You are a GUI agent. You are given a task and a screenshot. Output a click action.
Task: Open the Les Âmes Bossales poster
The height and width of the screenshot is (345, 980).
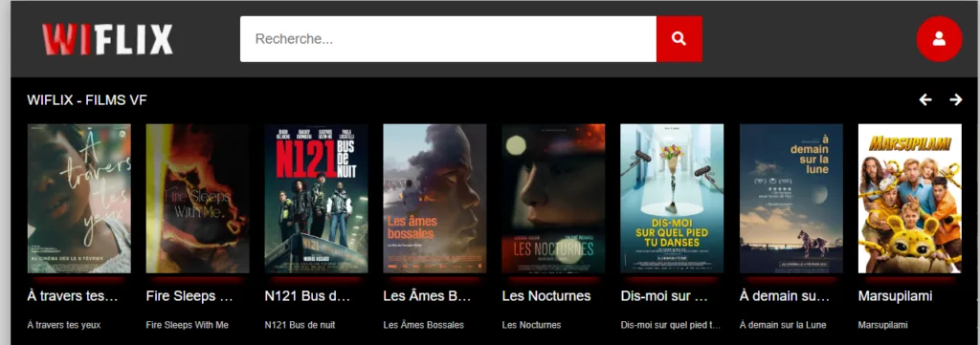click(x=435, y=199)
